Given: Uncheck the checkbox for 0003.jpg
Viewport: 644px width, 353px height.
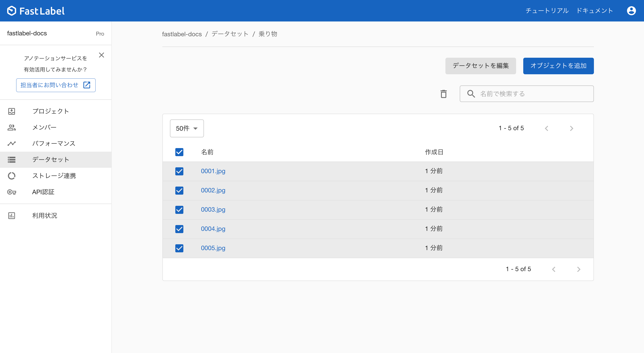Looking at the screenshot, I should pyautogui.click(x=179, y=210).
